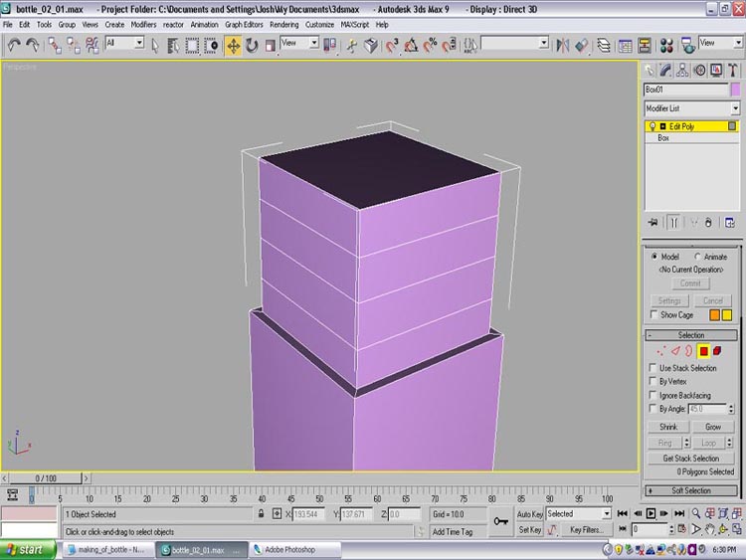
Task: Tick the Ignore Backfacing checkbox
Action: click(x=653, y=395)
